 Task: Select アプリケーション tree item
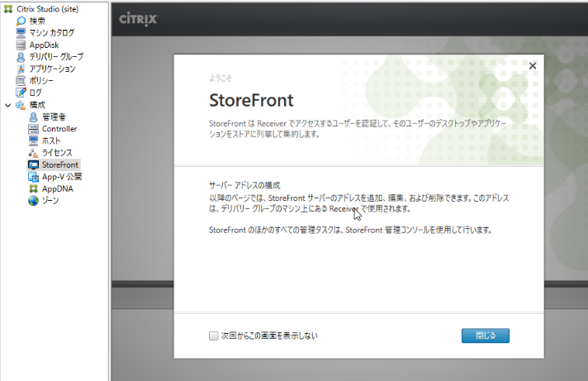(x=53, y=69)
